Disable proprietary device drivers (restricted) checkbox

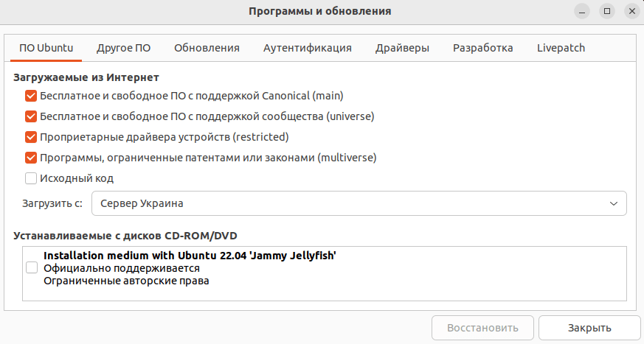tap(31, 137)
